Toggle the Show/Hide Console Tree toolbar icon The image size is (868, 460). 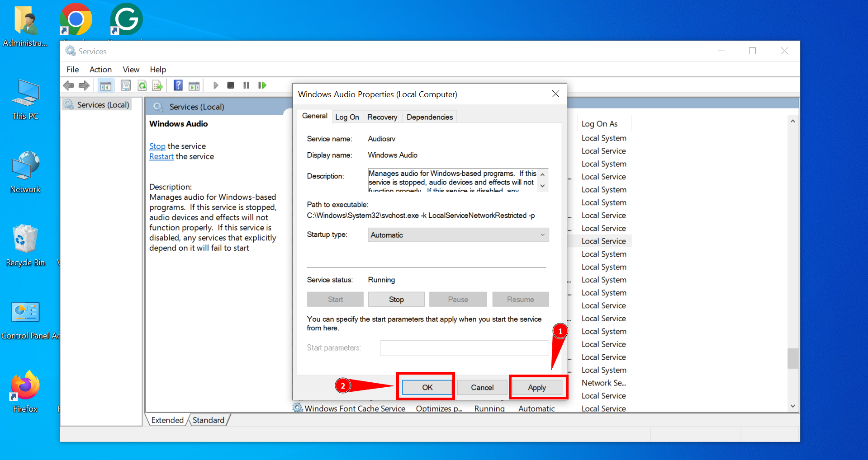[106, 85]
